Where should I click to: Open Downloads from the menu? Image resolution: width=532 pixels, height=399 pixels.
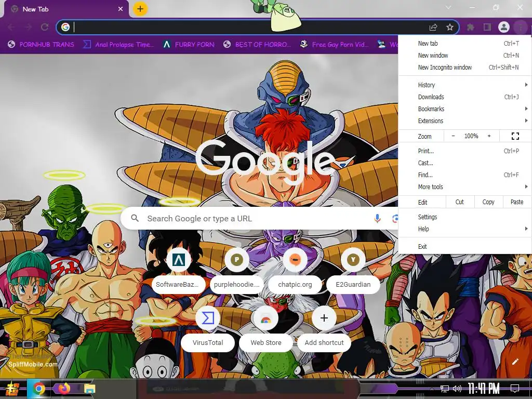tap(465, 97)
